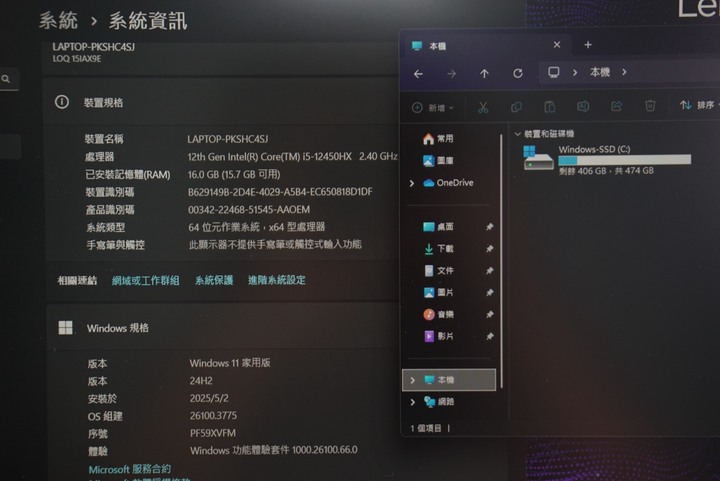Close the 本機 tab

point(557,45)
